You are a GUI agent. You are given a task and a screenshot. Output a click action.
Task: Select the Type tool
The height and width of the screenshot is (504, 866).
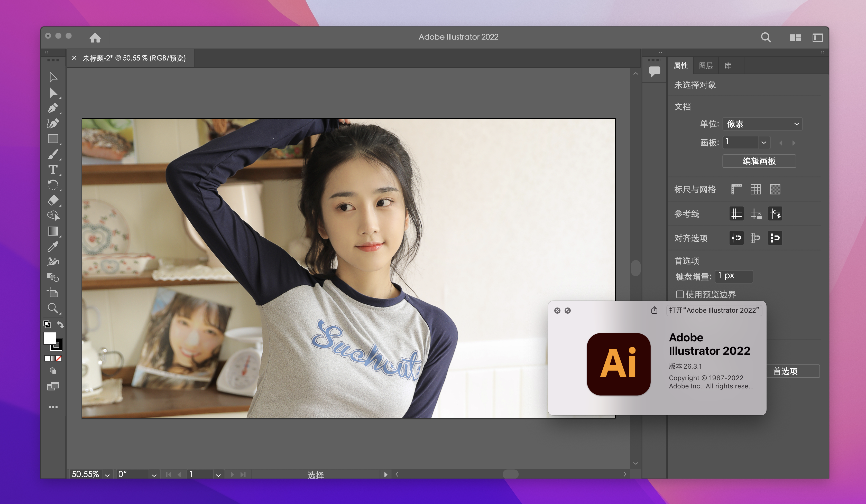pos(53,169)
